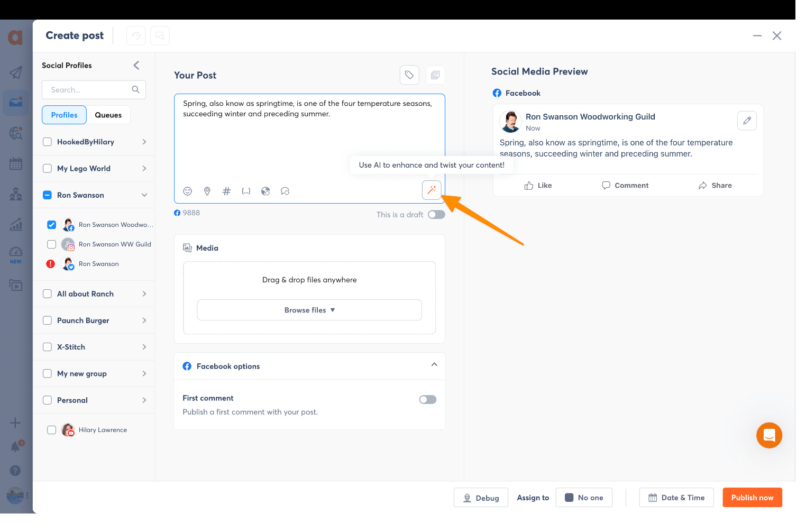This screenshot has width=806, height=532.
Task: Open the analytics bar chart sidebar icon
Action: coord(16,224)
